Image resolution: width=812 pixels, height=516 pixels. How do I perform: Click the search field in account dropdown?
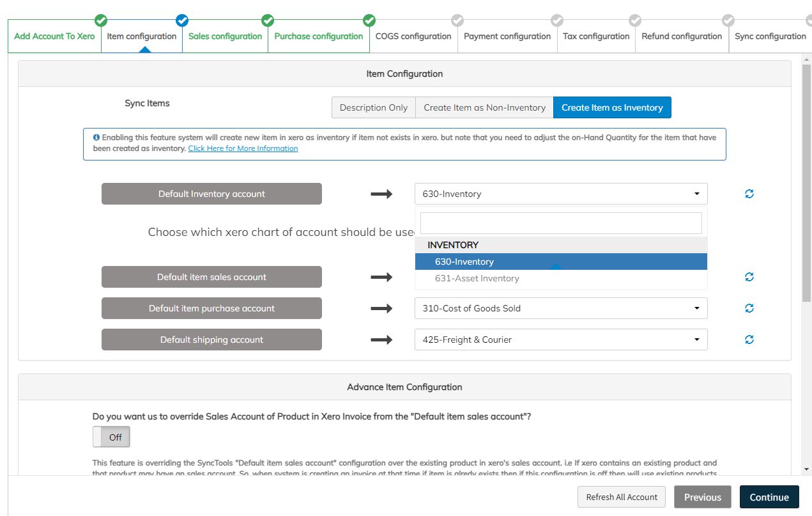560,223
